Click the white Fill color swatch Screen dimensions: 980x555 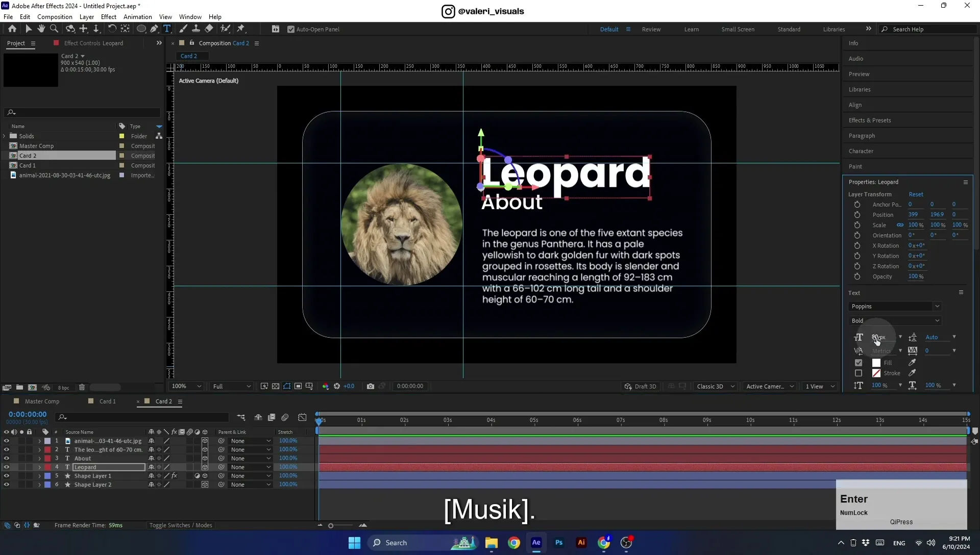tap(876, 363)
